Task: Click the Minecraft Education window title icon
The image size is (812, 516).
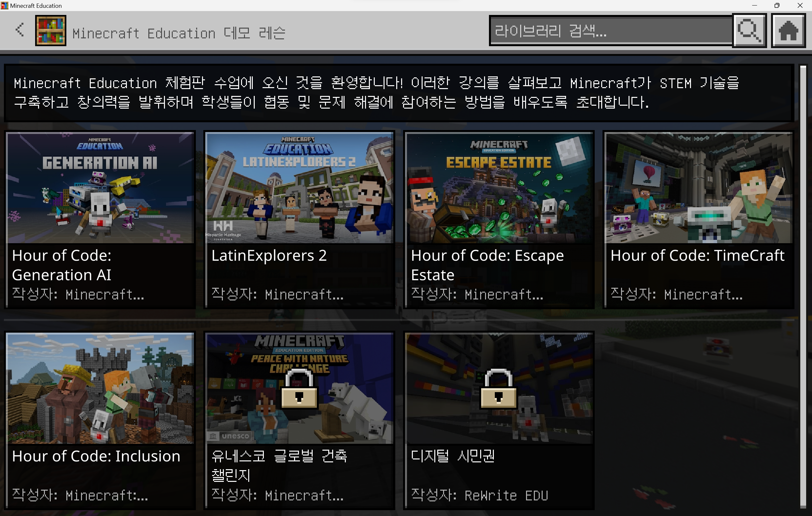Action: pos(4,6)
